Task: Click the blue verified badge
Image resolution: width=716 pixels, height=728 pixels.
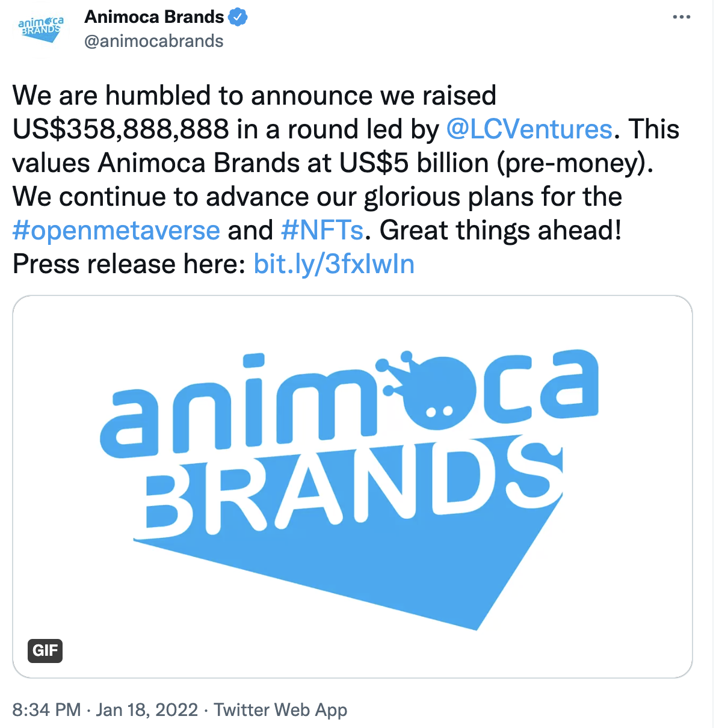Action: (239, 17)
